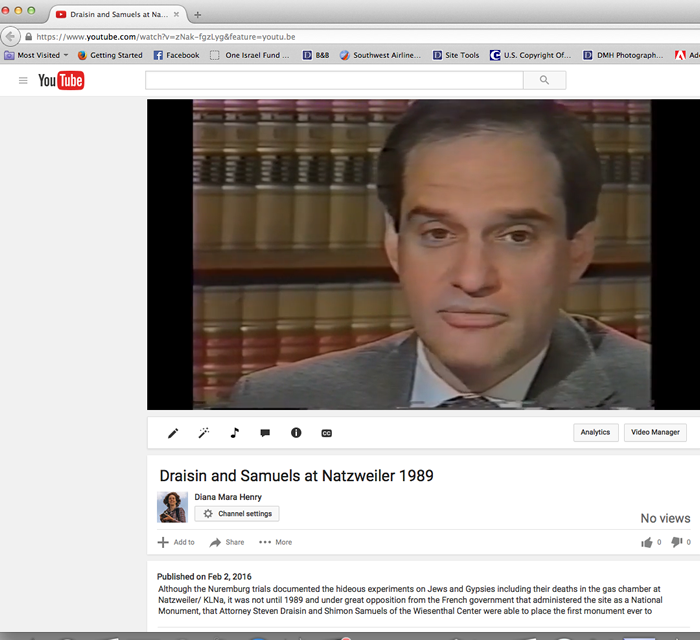The image size is (700, 640).
Task: Open Video Manager
Action: click(x=655, y=432)
